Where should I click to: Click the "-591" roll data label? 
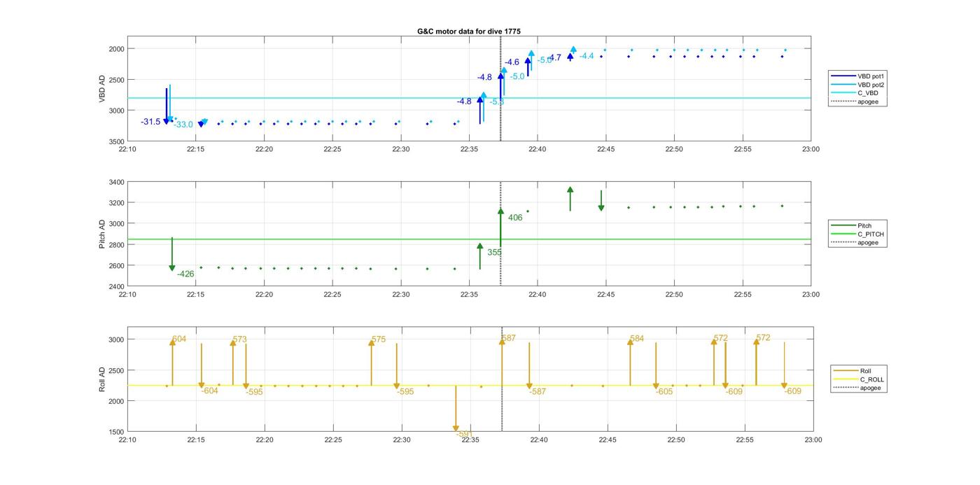pyautogui.click(x=465, y=434)
